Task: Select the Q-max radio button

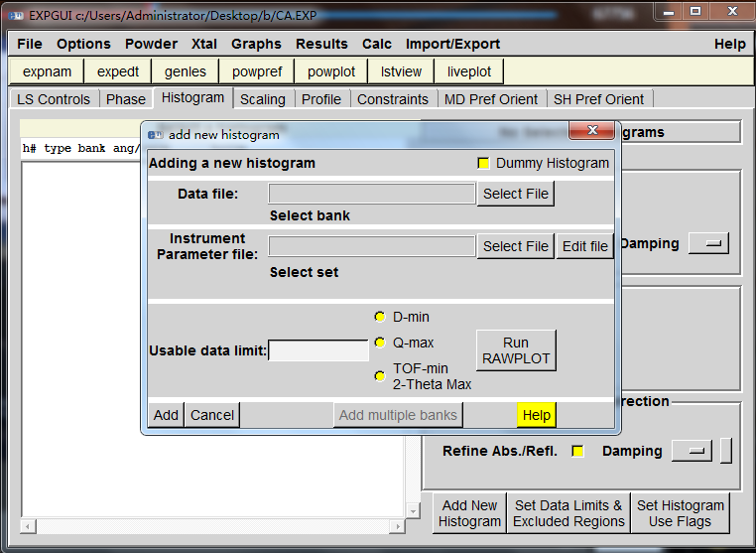Action: point(380,343)
